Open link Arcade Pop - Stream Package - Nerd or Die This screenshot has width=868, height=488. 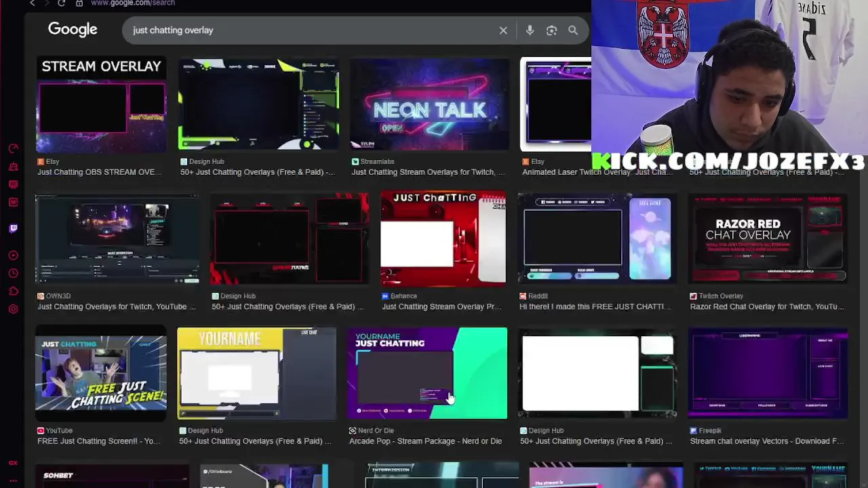click(x=426, y=441)
